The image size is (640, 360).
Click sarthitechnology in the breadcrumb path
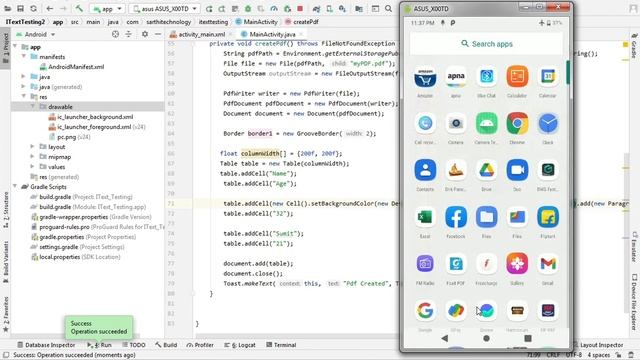click(169, 22)
